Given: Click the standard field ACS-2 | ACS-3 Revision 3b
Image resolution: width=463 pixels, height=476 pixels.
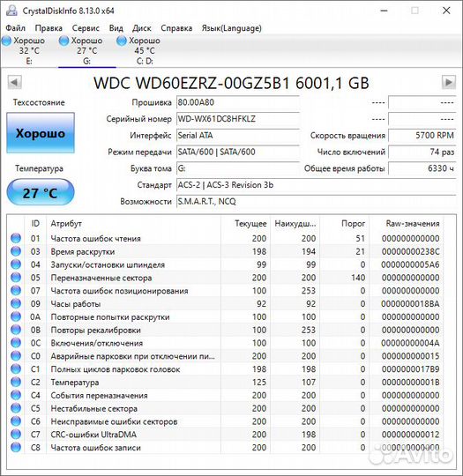Looking at the screenshot, I should [317, 185].
